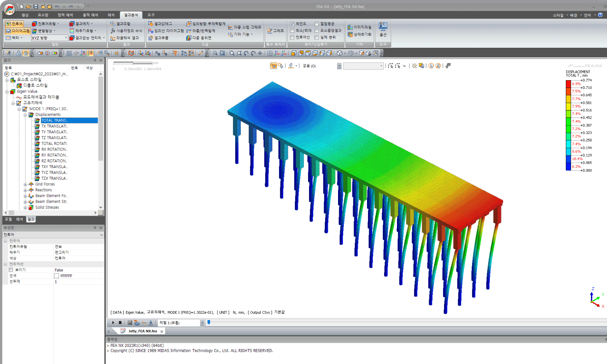Expand the Grid Forces tree node
The image size is (607, 364).
point(25,184)
